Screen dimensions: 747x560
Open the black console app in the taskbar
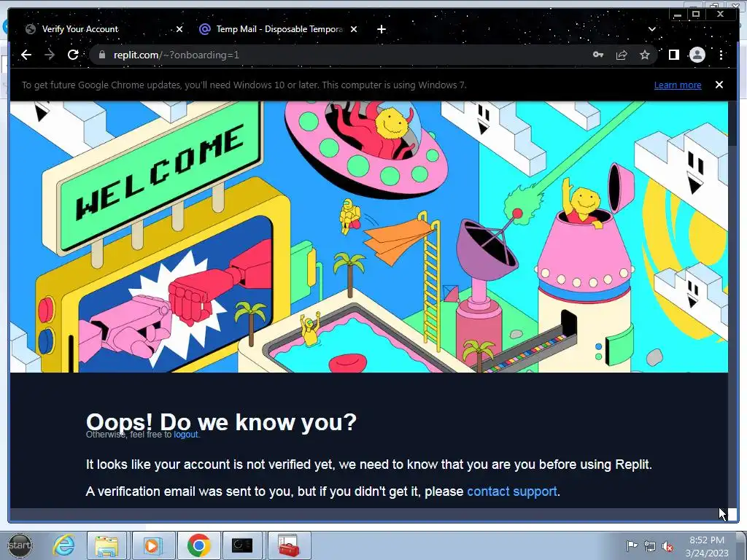pyautogui.click(x=242, y=545)
